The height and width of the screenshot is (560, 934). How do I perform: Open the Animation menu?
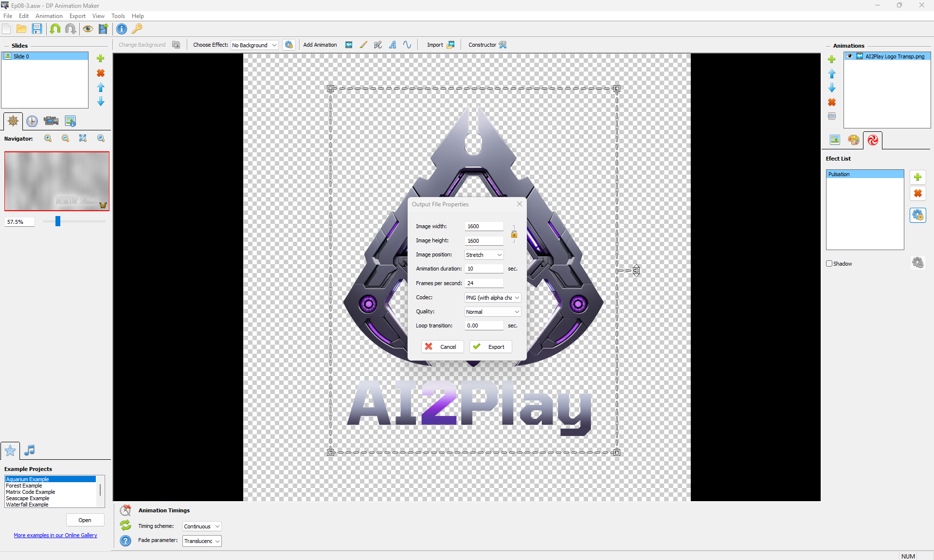point(49,16)
